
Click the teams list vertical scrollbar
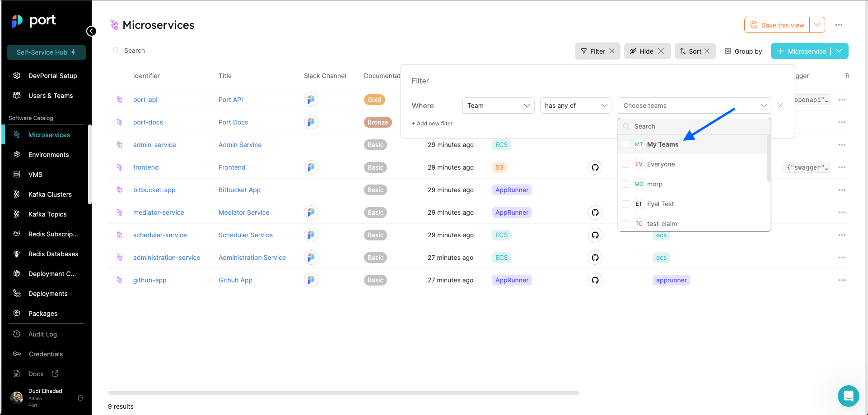[769, 158]
